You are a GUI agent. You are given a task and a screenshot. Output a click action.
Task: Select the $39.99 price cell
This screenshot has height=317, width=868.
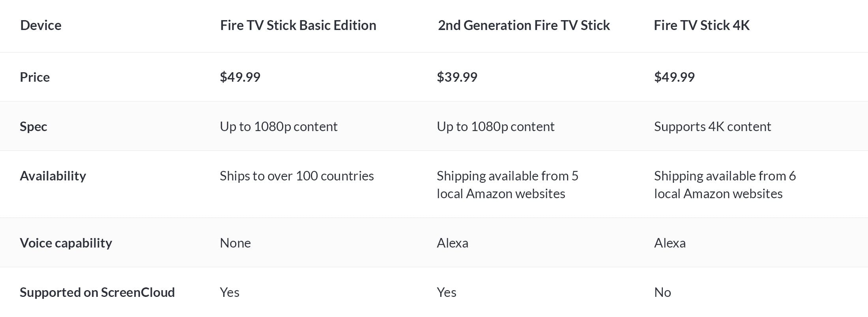[x=457, y=77]
